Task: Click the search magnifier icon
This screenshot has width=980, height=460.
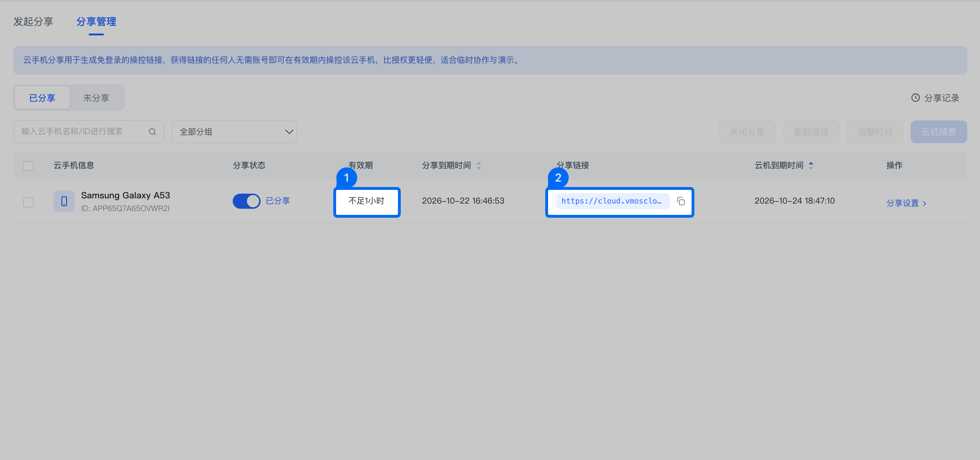Action: pos(152,132)
